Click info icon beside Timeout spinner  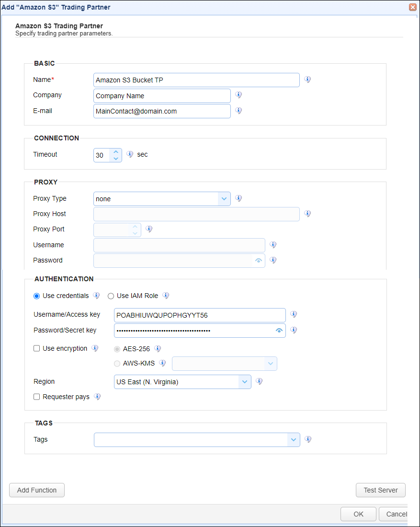click(x=130, y=154)
